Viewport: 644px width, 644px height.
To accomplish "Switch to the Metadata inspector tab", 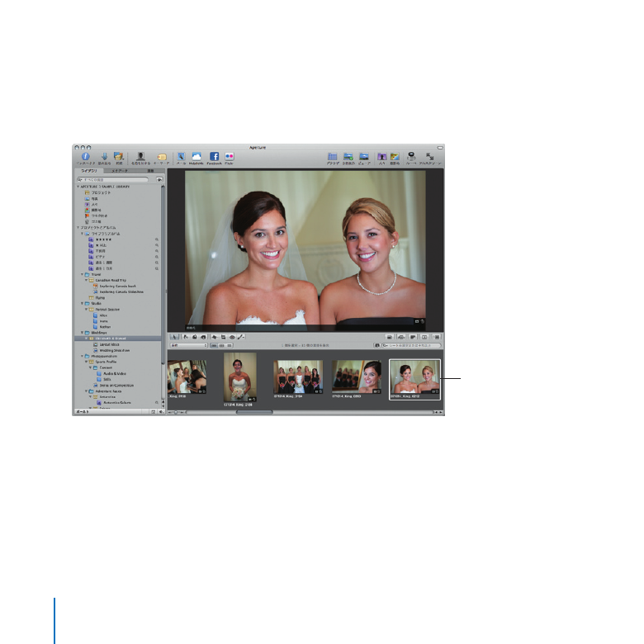I will (x=120, y=171).
